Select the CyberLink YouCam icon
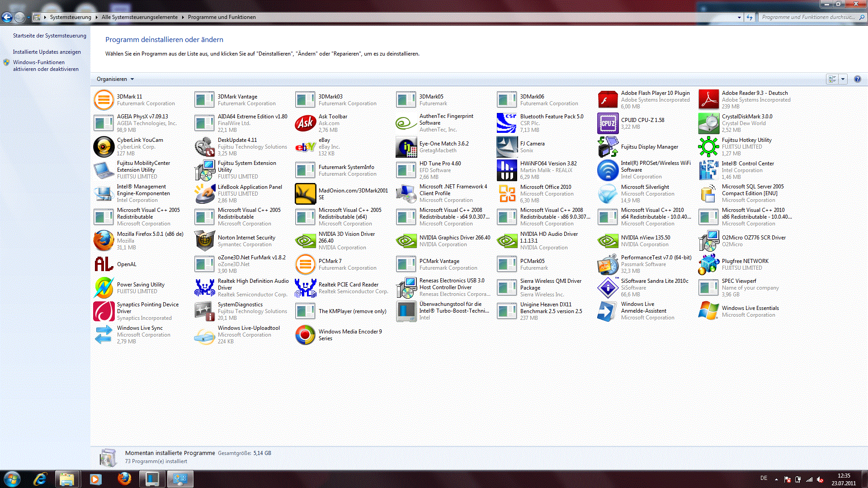Image resolution: width=868 pixels, height=488 pixels. pos(104,147)
